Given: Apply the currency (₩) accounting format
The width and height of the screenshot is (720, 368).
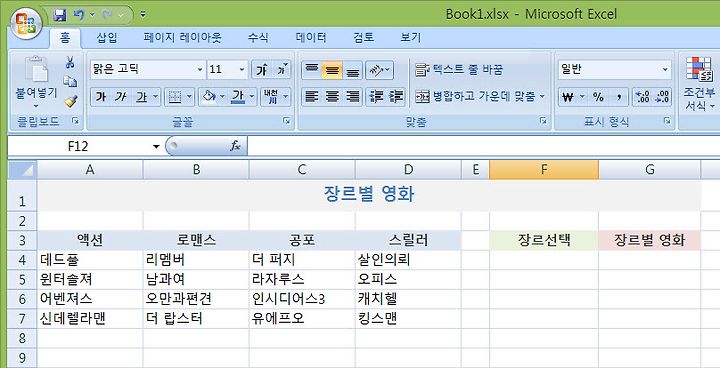Looking at the screenshot, I should 568,97.
